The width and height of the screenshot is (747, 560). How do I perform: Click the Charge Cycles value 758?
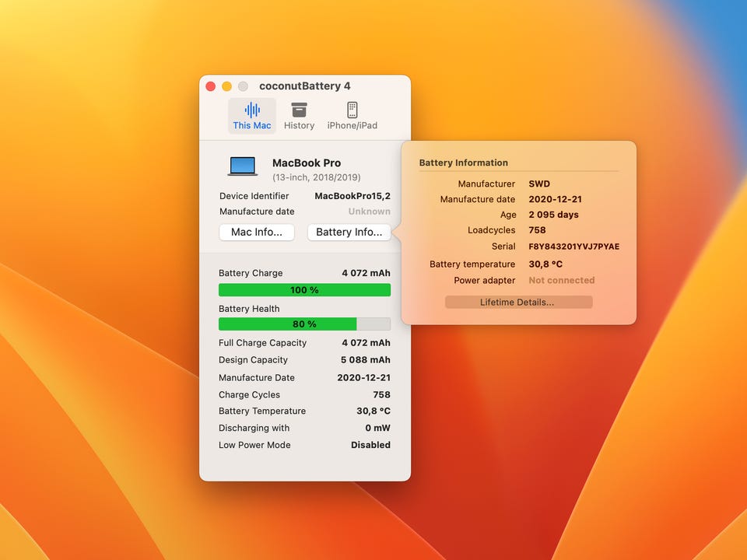[x=381, y=395]
